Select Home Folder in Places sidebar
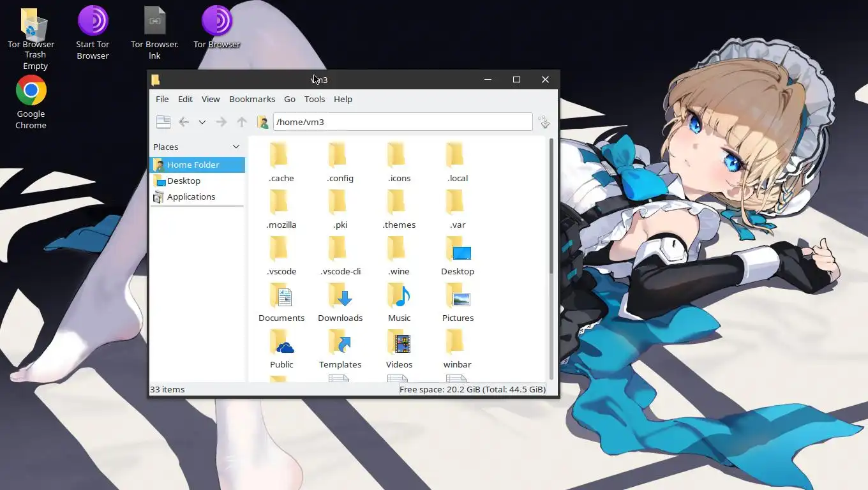 (x=197, y=165)
